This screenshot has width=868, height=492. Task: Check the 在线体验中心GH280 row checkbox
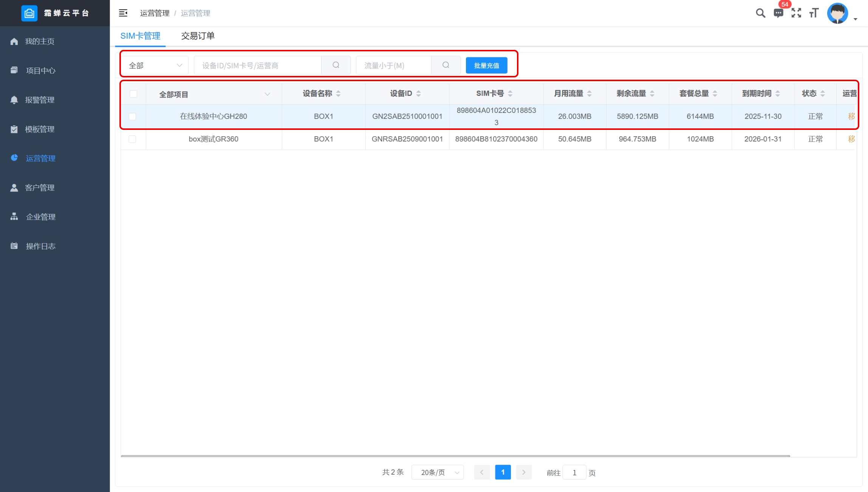pos(132,117)
